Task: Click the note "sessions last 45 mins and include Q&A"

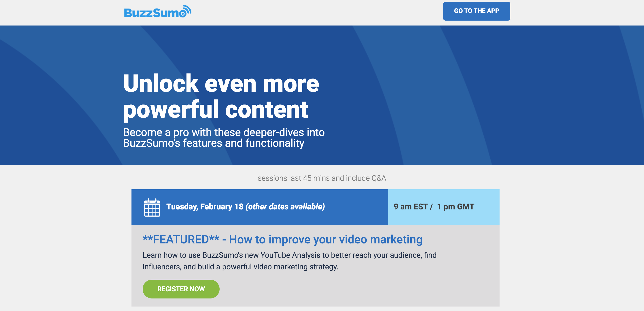Action: pyautogui.click(x=322, y=178)
